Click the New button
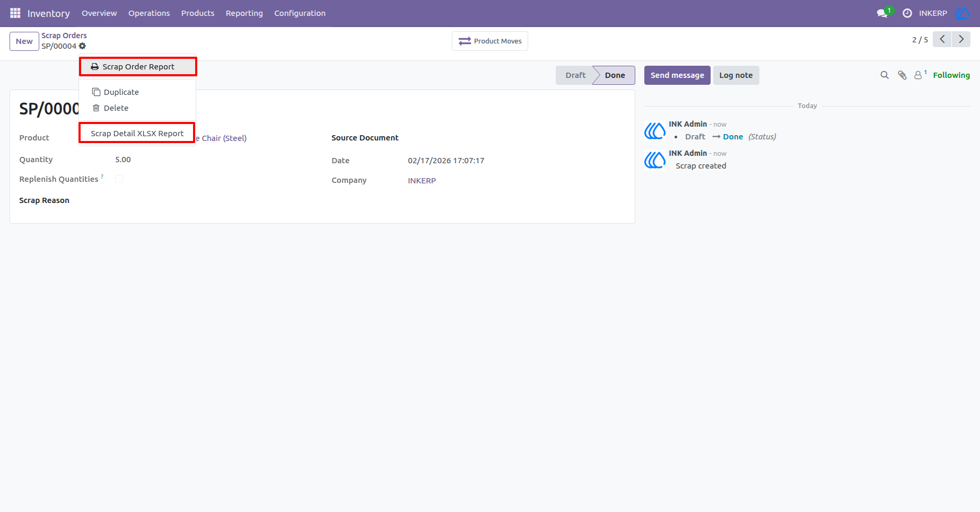 click(24, 41)
